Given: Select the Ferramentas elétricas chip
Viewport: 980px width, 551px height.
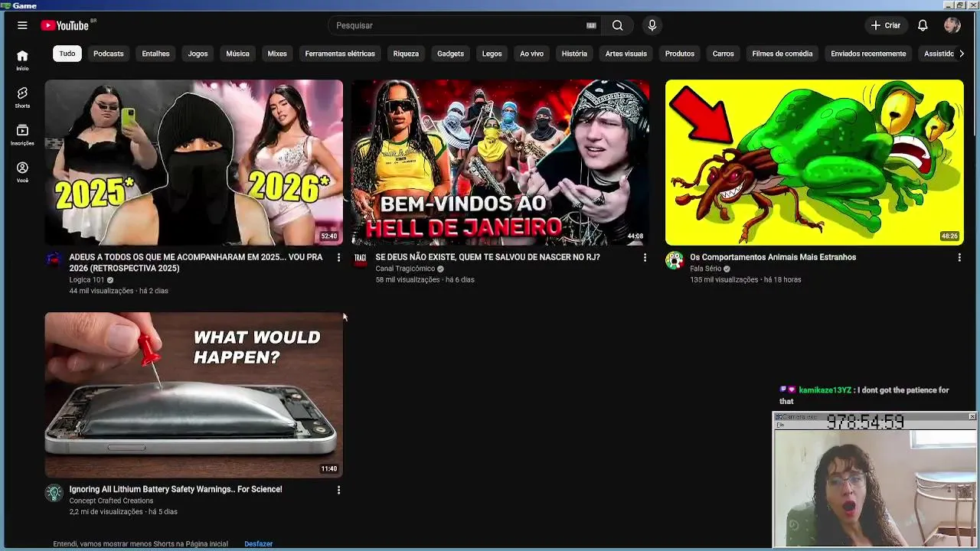Looking at the screenshot, I should pyautogui.click(x=340, y=54).
